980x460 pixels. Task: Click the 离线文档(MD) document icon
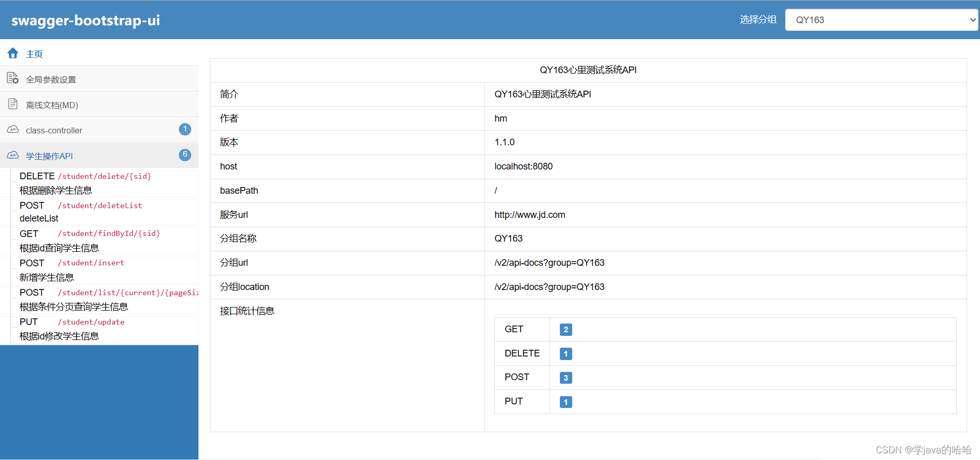13,104
